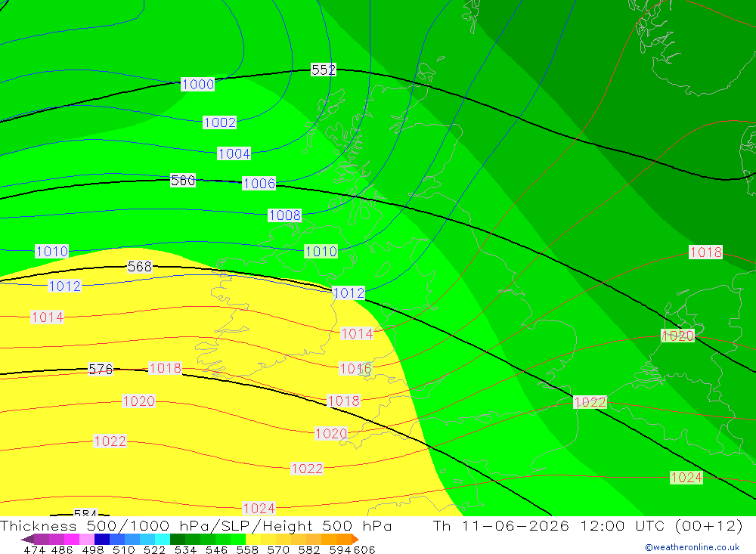Click the 606 legend value
The width and height of the screenshot is (756, 554).
tap(364, 550)
